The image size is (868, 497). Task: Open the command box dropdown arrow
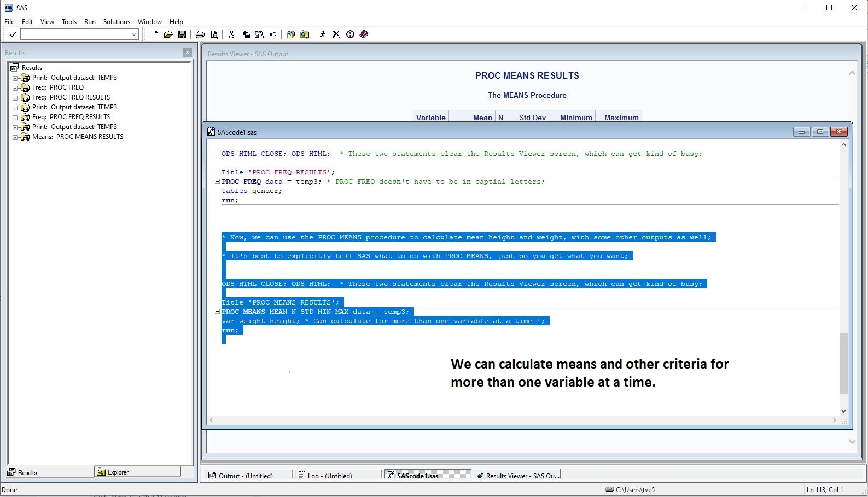point(133,34)
